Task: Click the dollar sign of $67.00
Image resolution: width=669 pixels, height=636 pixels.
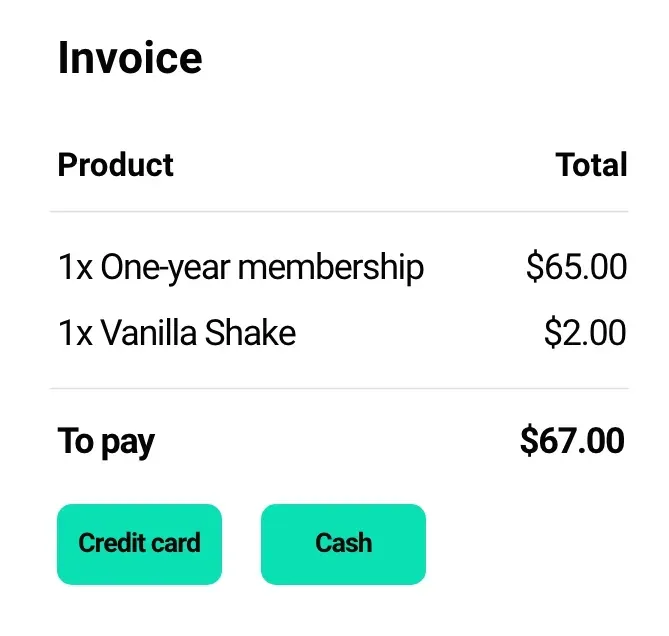Action: [529, 441]
